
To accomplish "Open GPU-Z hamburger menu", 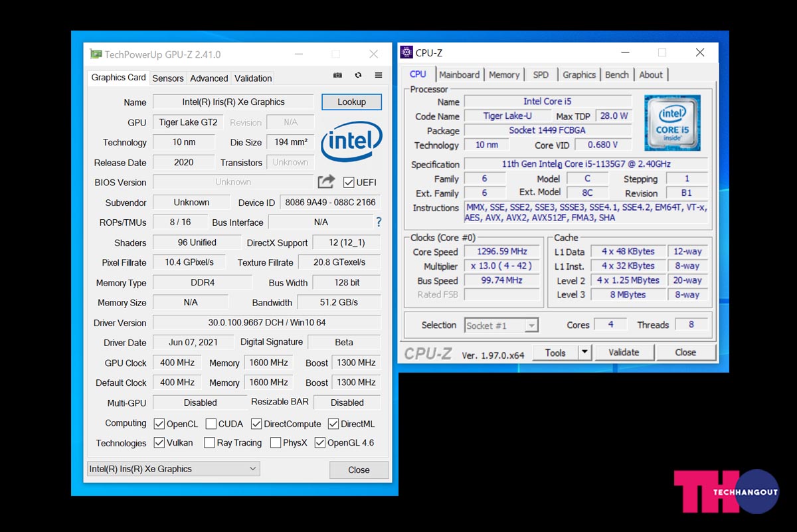I will point(379,76).
